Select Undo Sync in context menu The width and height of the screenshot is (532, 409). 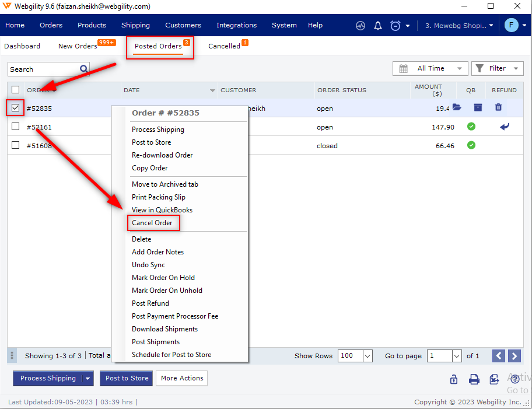148,265
